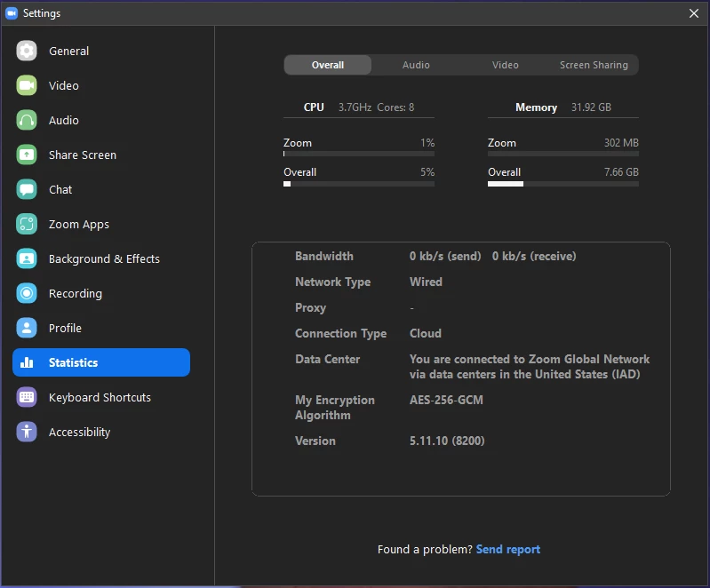This screenshot has width=710, height=588.
Task: Click the Network Type row label
Action: click(x=333, y=282)
